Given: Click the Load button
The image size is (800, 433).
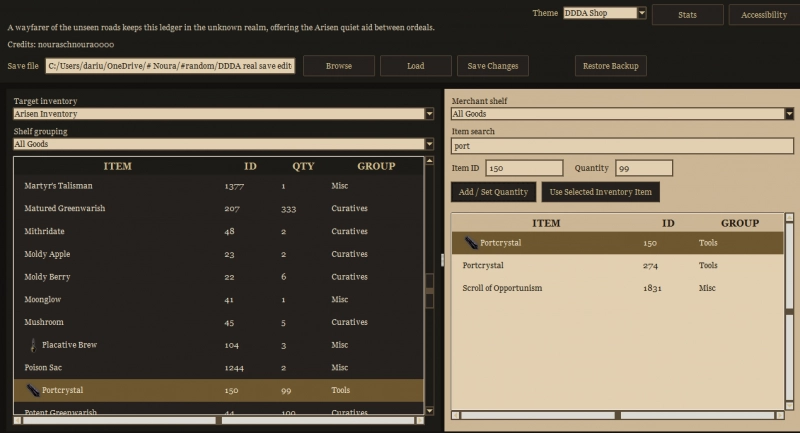Looking at the screenshot, I should (416, 66).
